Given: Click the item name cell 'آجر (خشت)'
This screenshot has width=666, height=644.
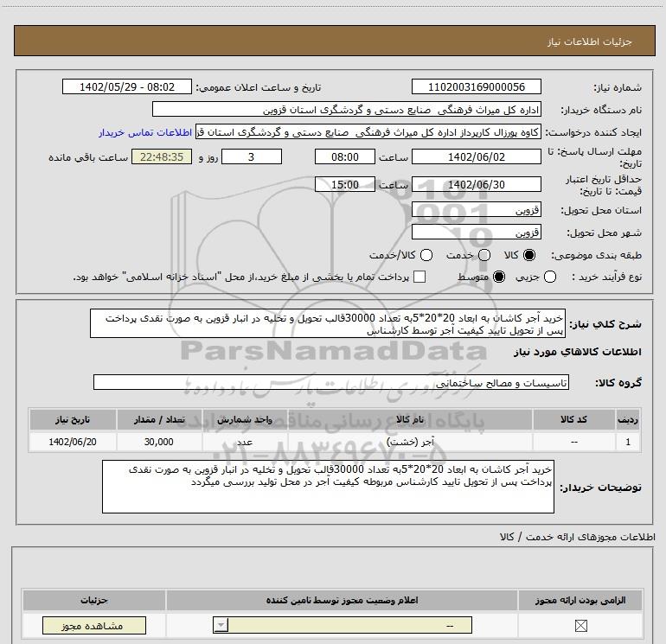Looking at the screenshot, I should 410,442.
